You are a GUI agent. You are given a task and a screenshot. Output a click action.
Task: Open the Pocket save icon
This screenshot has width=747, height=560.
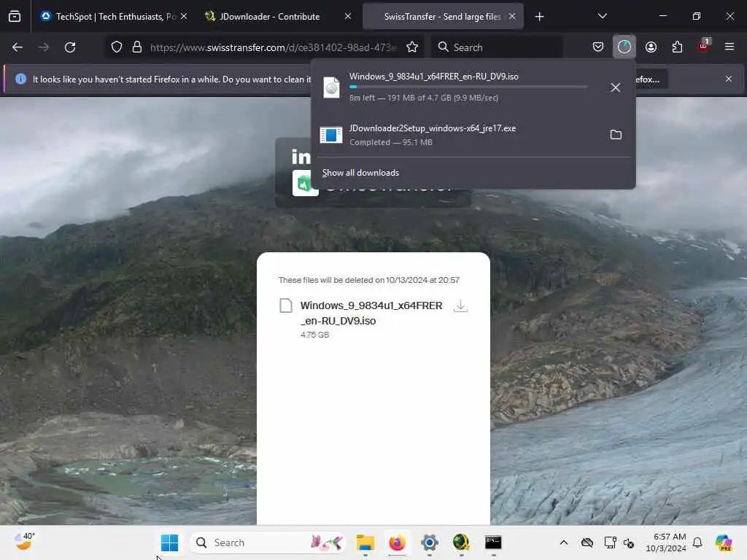(x=598, y=47)
